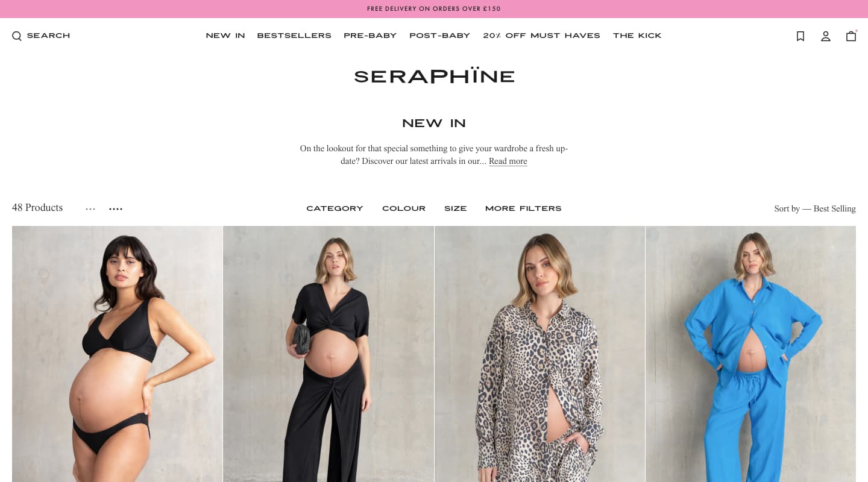Go to New In menu
The image size is (868, 482).
pos(225,36)
